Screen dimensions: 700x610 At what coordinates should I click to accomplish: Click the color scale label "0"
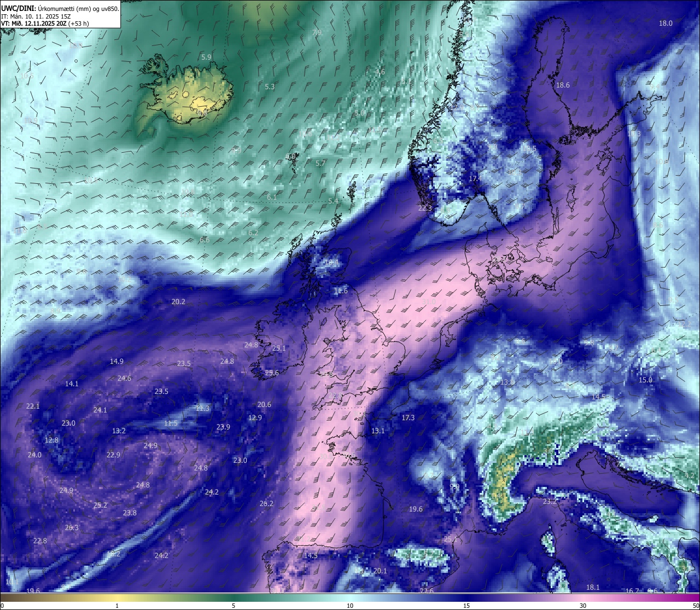click(x=2, y=606)
